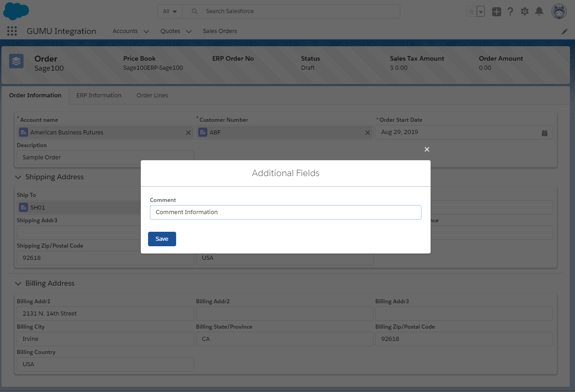The width and height of the screenshot is (575, 392).
Task: Click the Sales Tax Amount value $ 0.00
Action: pyautogui.click(x=399, y=68)
